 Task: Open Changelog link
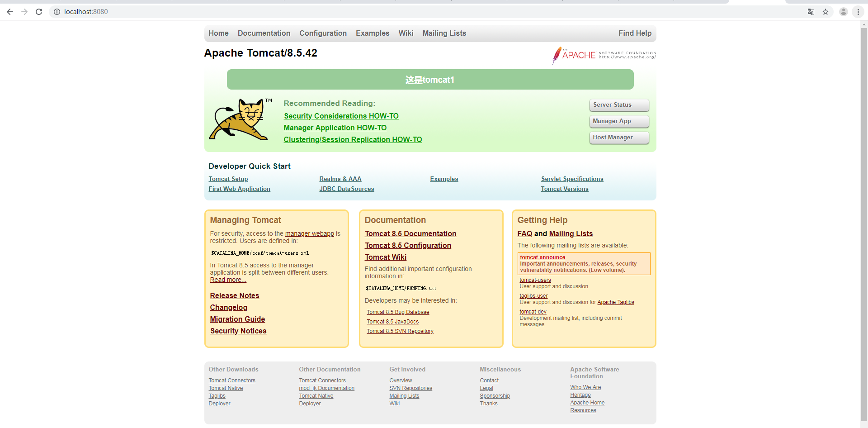tap(229, 308)
